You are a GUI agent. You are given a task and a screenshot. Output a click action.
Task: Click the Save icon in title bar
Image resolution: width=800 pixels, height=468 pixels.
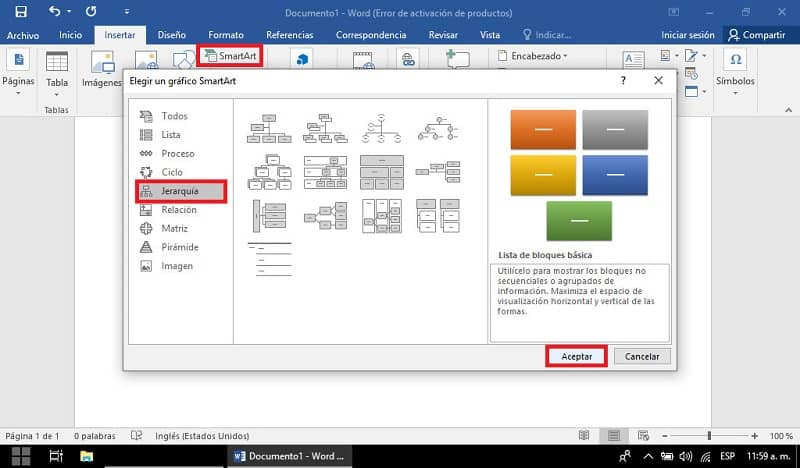click(x=21, y=12)
